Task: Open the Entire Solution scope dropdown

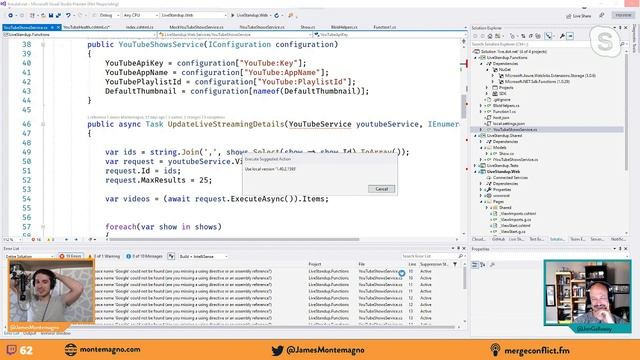Action: pyautogui.click(x=29, y=256)
